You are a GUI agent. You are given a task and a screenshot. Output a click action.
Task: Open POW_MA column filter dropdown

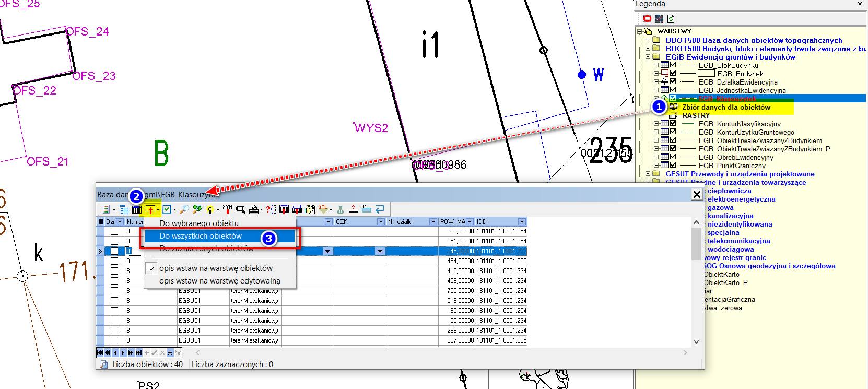pos(470,222)
